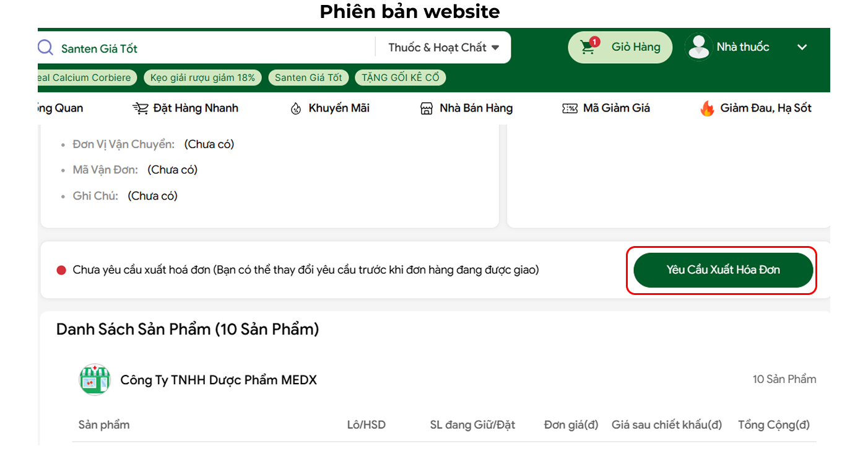Click the Sản phẩm column header
The width and height of the screenshot is (868, 471).
click(104, 425)
